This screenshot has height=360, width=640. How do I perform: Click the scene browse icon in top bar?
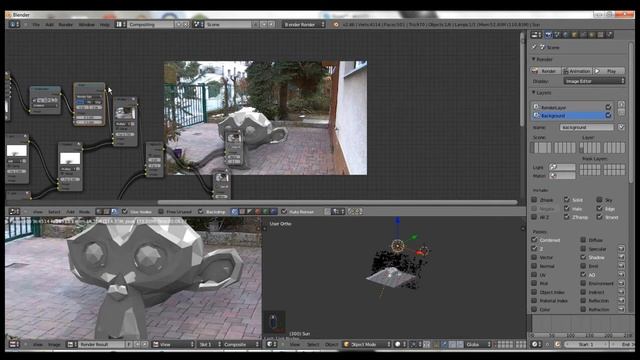pos(198,24)
